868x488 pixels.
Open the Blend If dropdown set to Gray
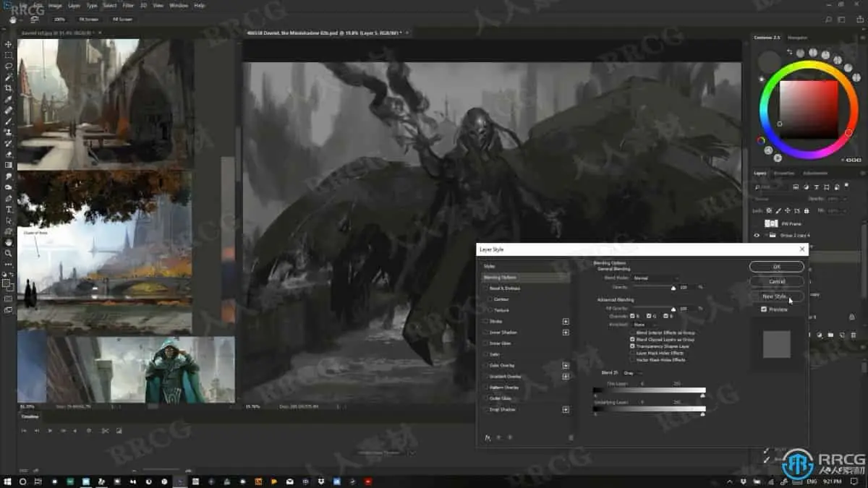632,372
